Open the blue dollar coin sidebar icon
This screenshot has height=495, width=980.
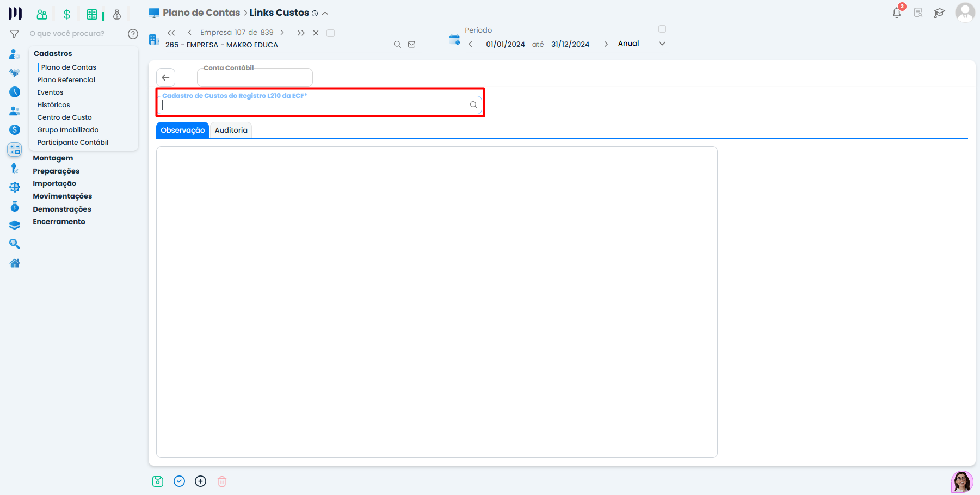coord(15,129)
